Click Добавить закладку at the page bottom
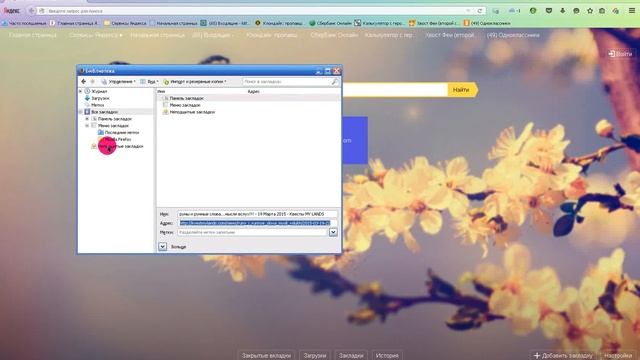 click(x=563, y=356)
